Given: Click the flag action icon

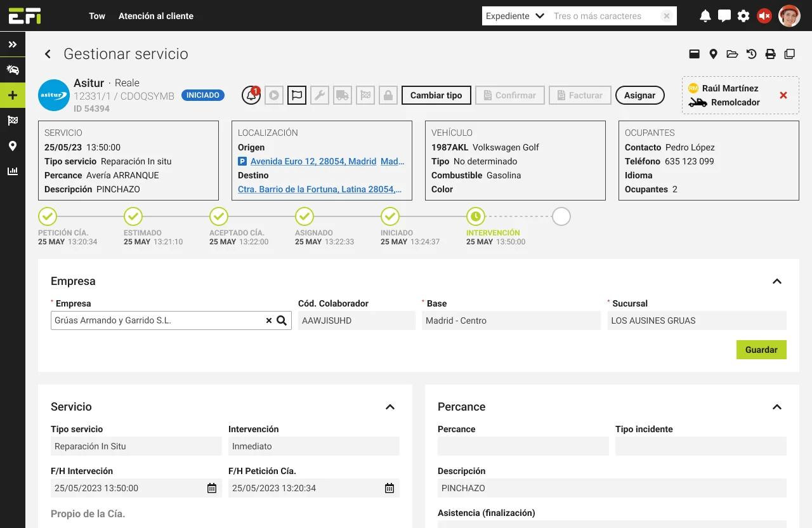Looking at the screenshot, I should [x=297, y=95].
